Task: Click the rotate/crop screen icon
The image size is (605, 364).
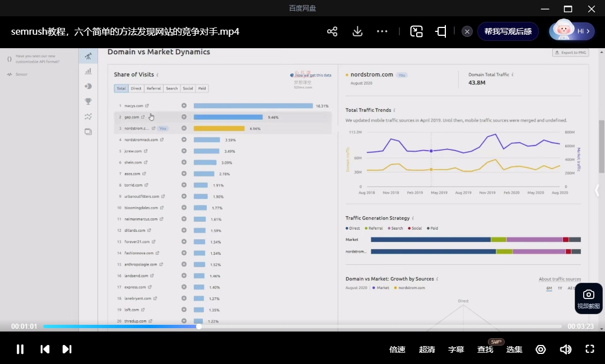Action: point(441,31)
